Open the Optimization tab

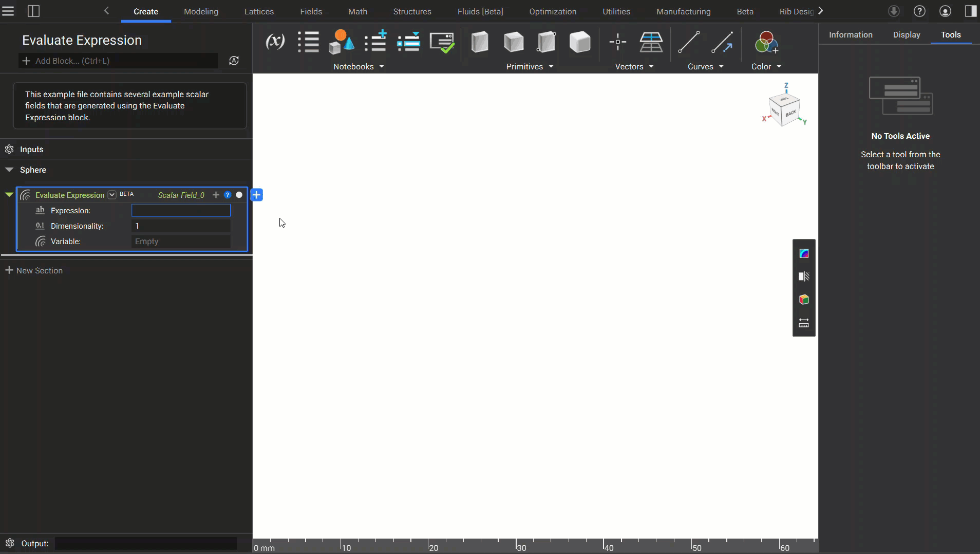553,11
